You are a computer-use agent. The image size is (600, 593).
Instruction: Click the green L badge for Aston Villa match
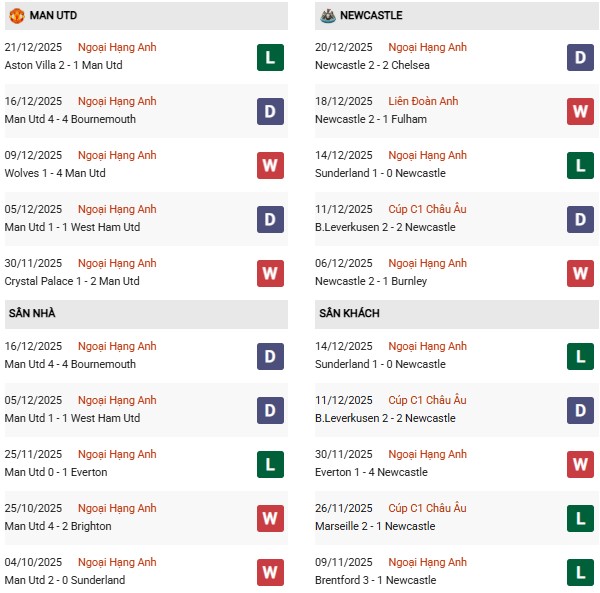[270, 57]
